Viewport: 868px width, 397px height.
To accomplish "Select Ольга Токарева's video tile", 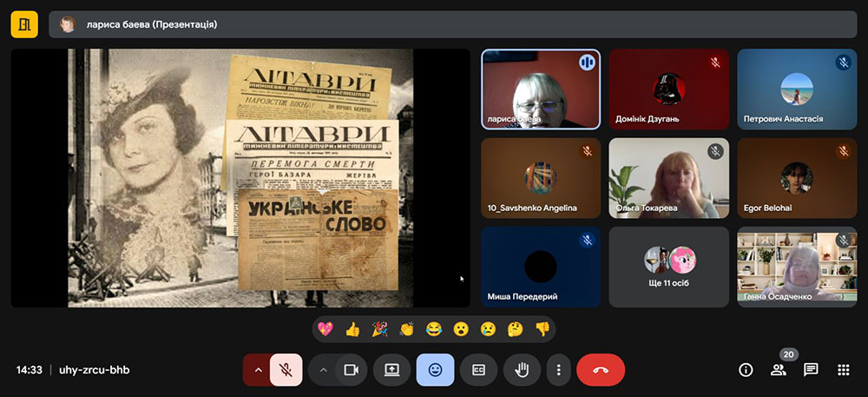I will pos(668,178).
